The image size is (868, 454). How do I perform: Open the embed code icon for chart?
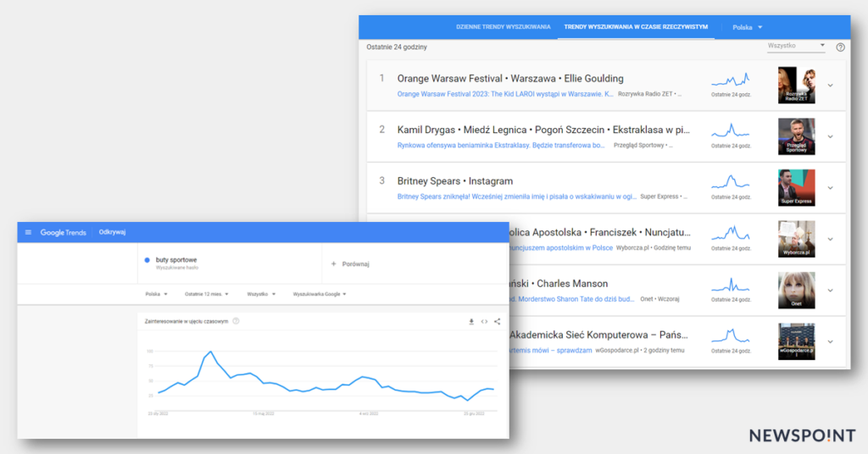pos(484,322)
